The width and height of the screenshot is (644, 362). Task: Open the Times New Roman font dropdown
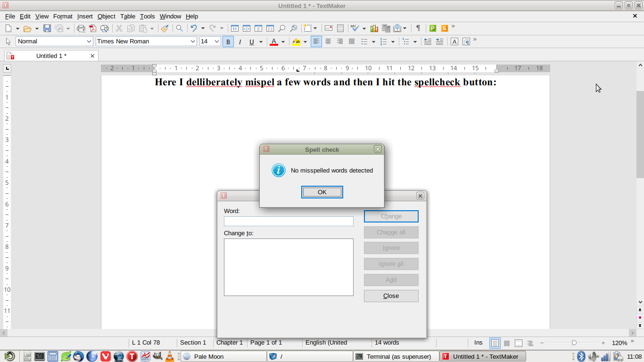pyautogui.click(x=193, y=41)
